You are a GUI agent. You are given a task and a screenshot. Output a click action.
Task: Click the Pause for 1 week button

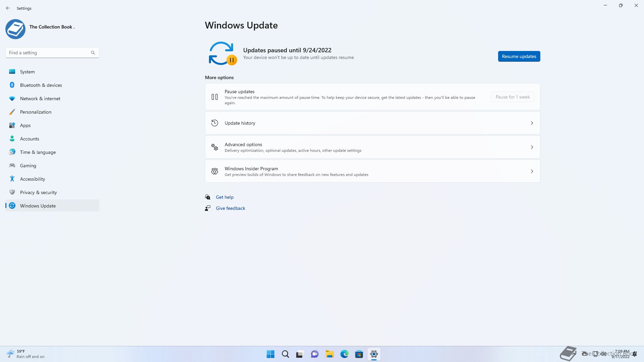[x=513, y=97]
